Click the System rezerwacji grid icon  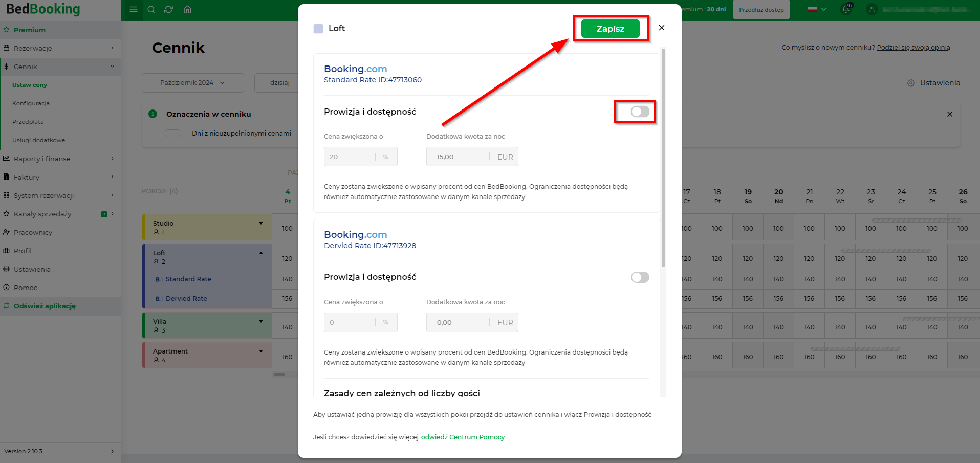pos(6,195)
